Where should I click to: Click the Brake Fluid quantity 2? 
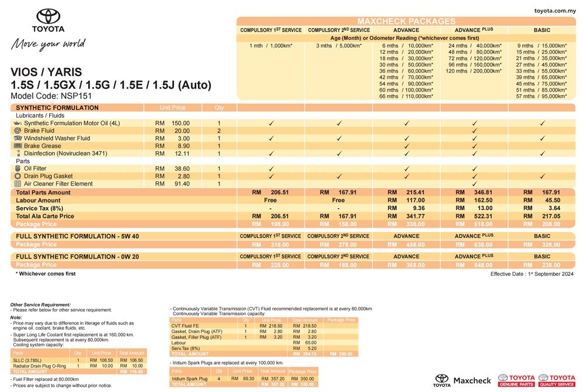[219, 131]
